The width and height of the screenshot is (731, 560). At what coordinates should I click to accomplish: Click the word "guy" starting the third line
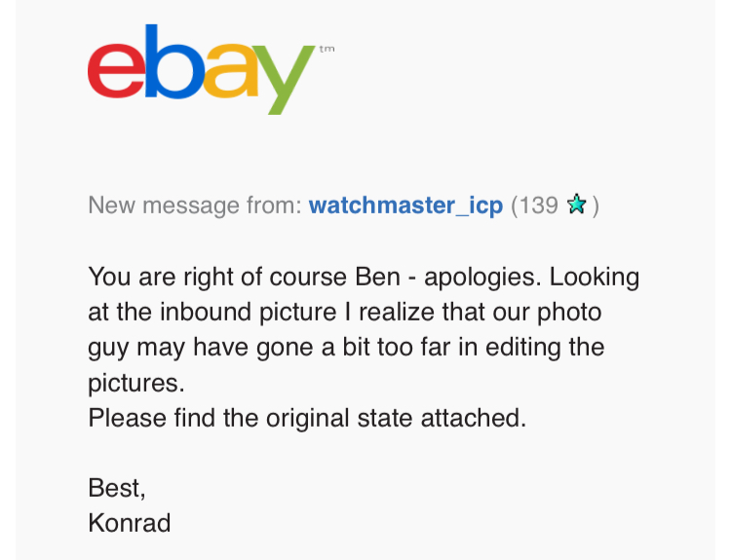pos(108,348)
